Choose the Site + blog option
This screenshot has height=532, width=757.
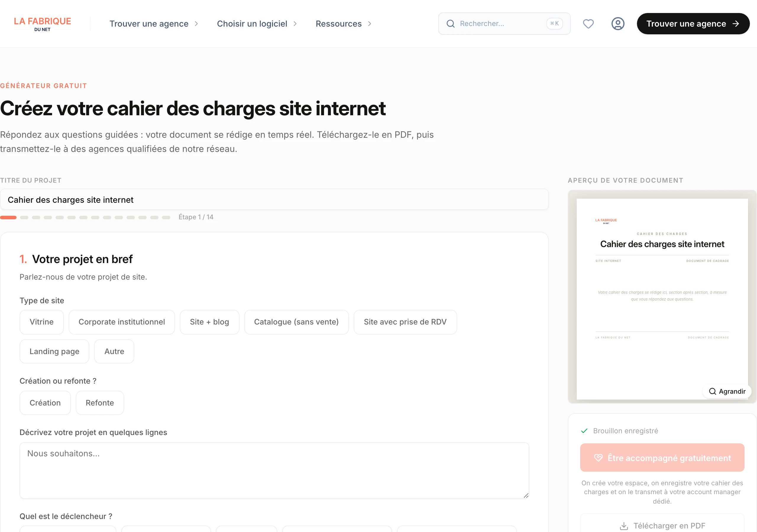tap(209, 322)
